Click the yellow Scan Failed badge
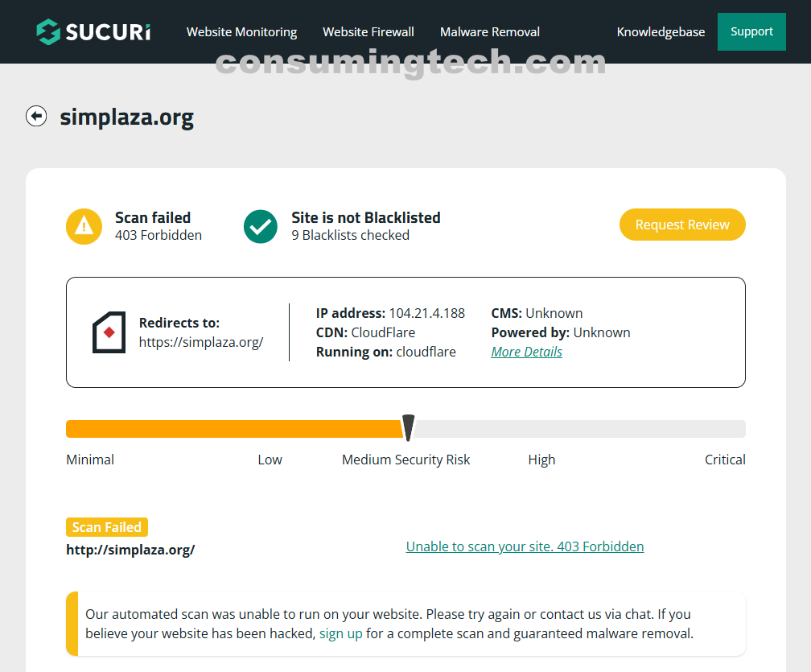The image size is (811, 672). click(x=107, y=527)
